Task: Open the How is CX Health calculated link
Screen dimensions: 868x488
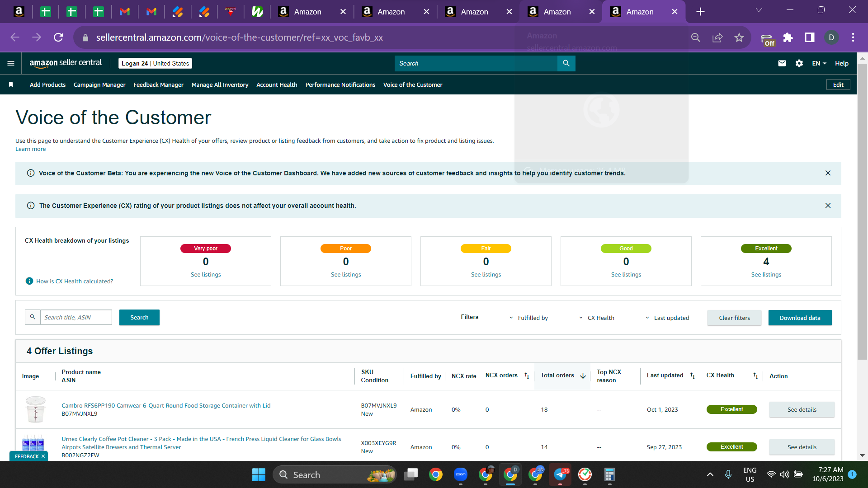Action: [75, 281]
